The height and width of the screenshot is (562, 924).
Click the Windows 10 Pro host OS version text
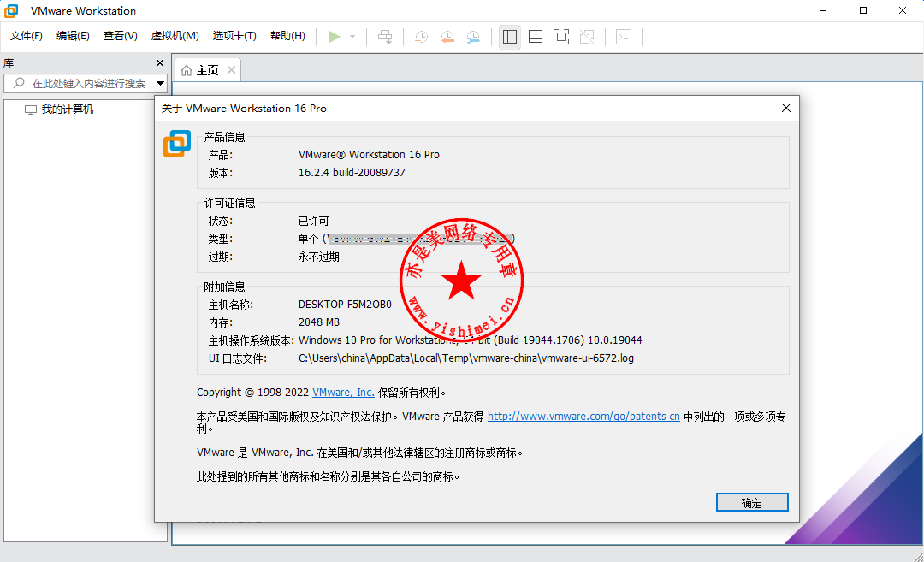click(471, 340)
